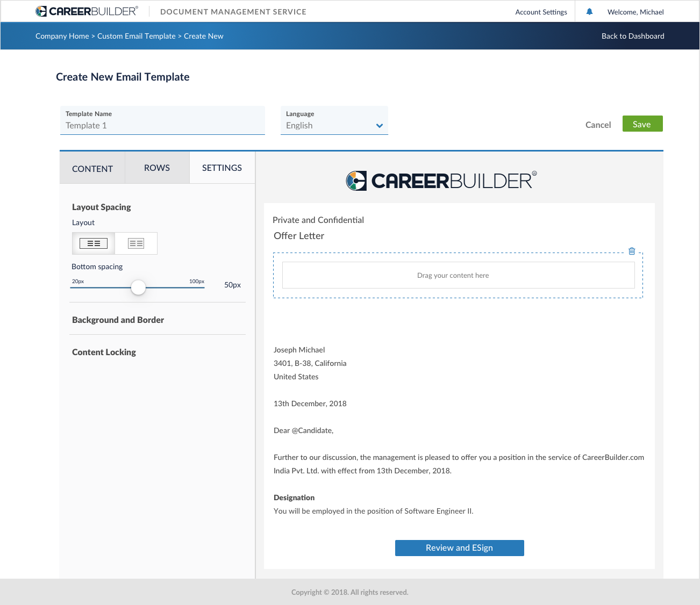Click the Drag your content here area
Screen dimensions: 700x605
(x=459, y=275)
